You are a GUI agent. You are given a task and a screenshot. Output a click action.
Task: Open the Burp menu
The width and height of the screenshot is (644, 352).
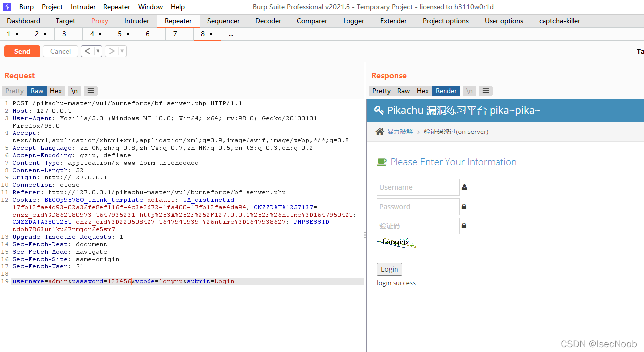[x=26, y=7]
